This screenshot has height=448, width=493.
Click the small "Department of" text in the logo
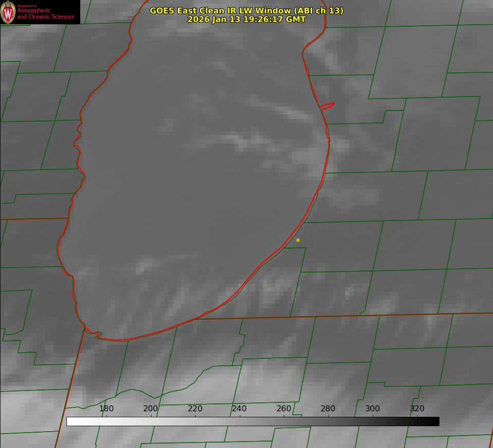tap(27, 6)
